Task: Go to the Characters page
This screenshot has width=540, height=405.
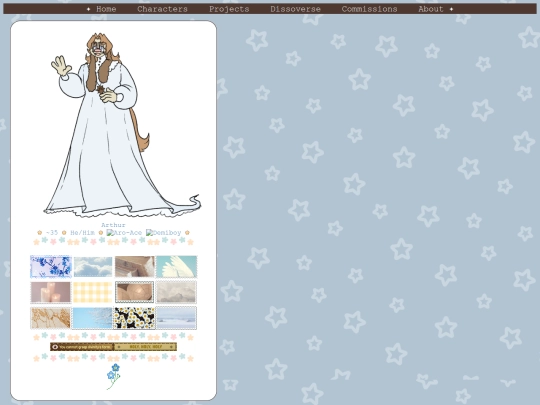Action: click(x=162, y=9)
